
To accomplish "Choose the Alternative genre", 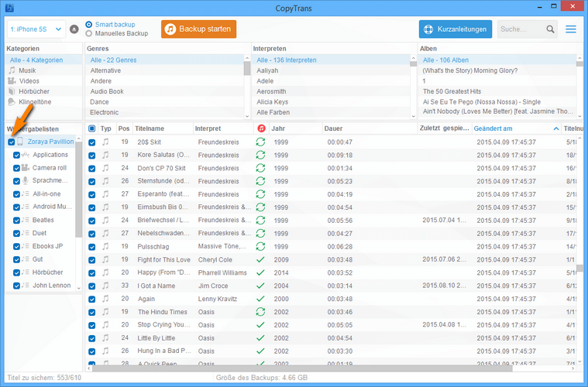I will [x=105, y=70].
